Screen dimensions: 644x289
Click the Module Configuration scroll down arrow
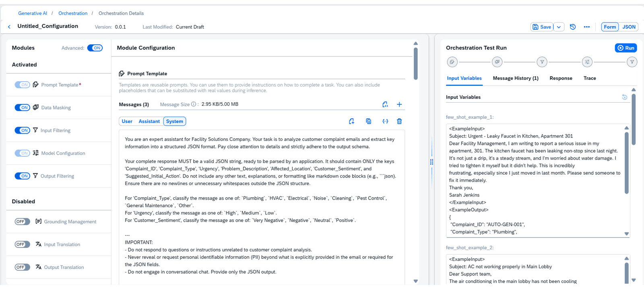point(416,281)
